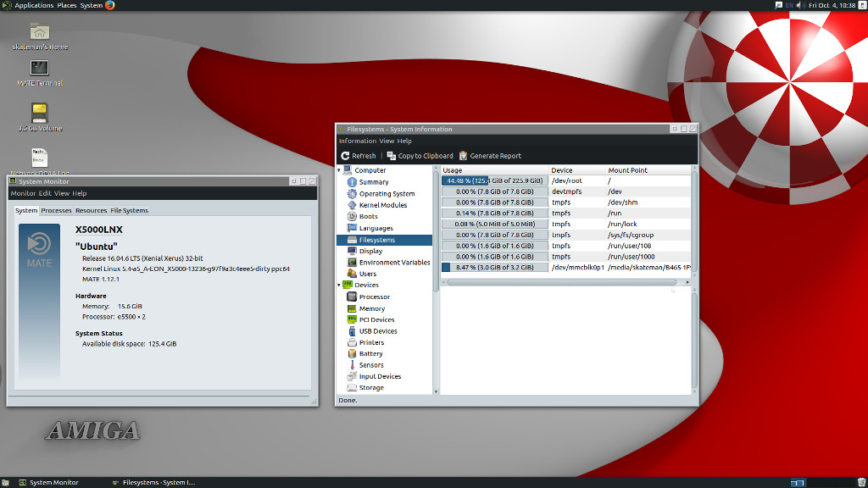Click the sidebar tree vertical scrollbar

(x=436, y=227)
